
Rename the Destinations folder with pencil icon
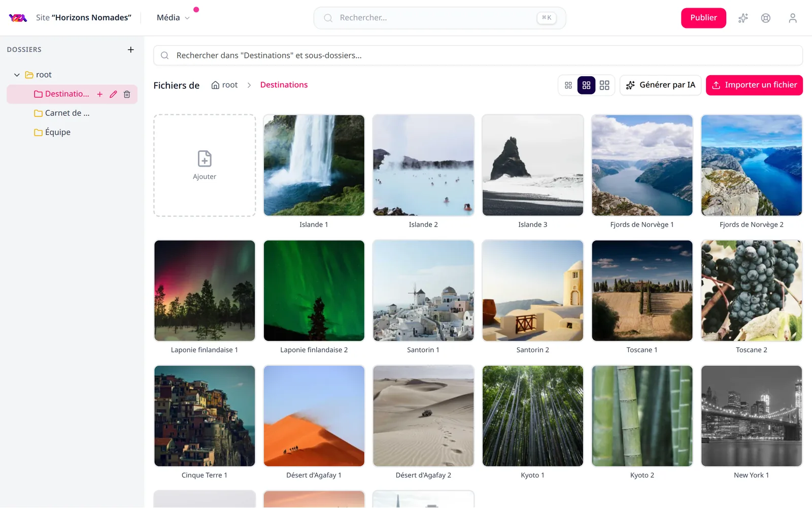(113, 94)
